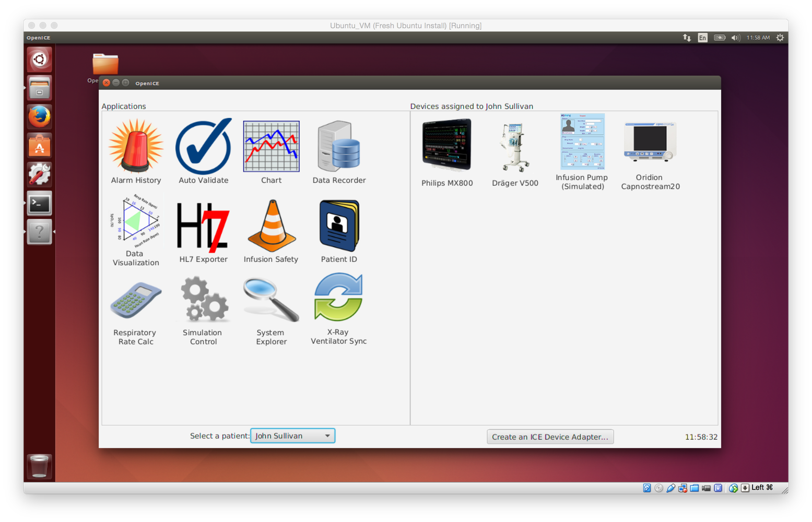This screenshot has width=812, height=522.
Task: Launch the X-Ray Ventilator Sync app
Action: click(338, 310)
